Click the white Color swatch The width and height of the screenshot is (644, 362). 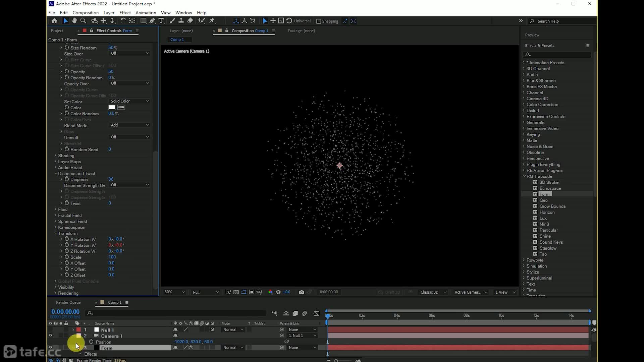pyautogui.click(x=112, y=107)
